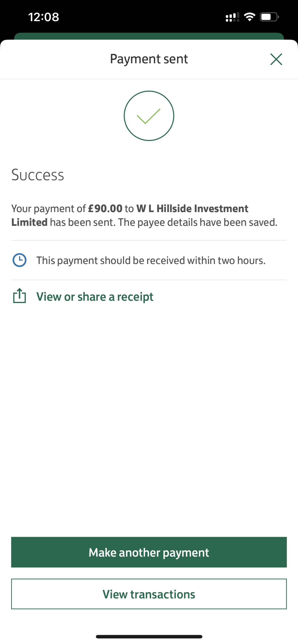
Task: Tap the £90.00 payment amount
Action: point(105,208)
